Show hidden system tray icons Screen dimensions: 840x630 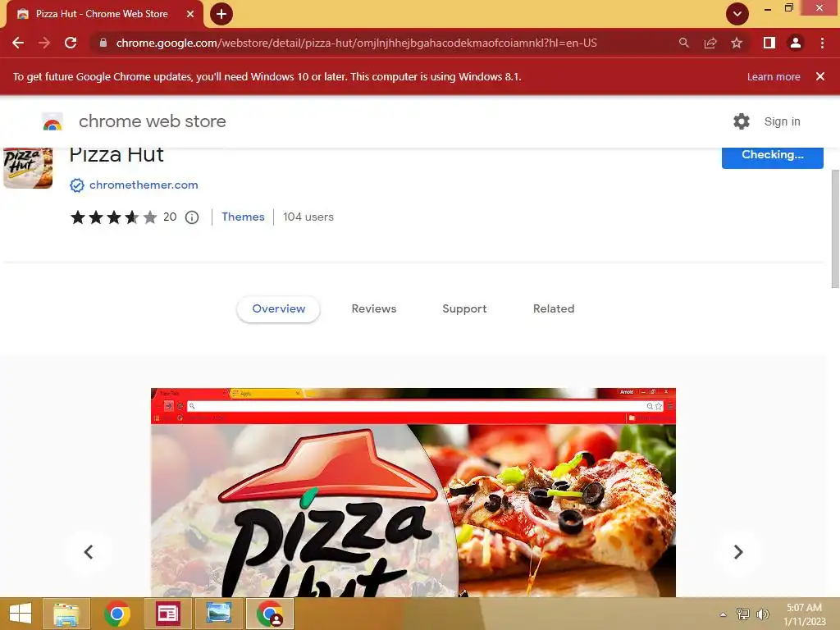(724, 614)
